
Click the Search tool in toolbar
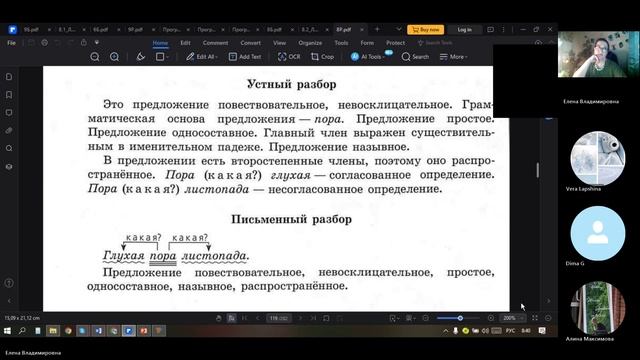(x=415, y=57)
